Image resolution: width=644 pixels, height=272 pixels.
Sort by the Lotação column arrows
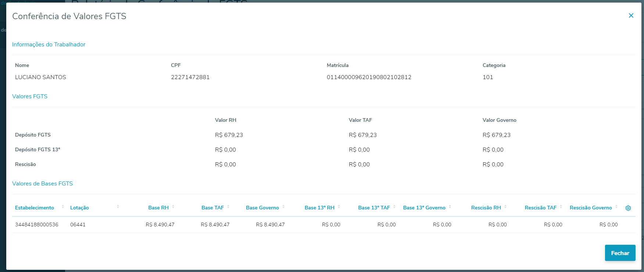click(x=118, y=207)
